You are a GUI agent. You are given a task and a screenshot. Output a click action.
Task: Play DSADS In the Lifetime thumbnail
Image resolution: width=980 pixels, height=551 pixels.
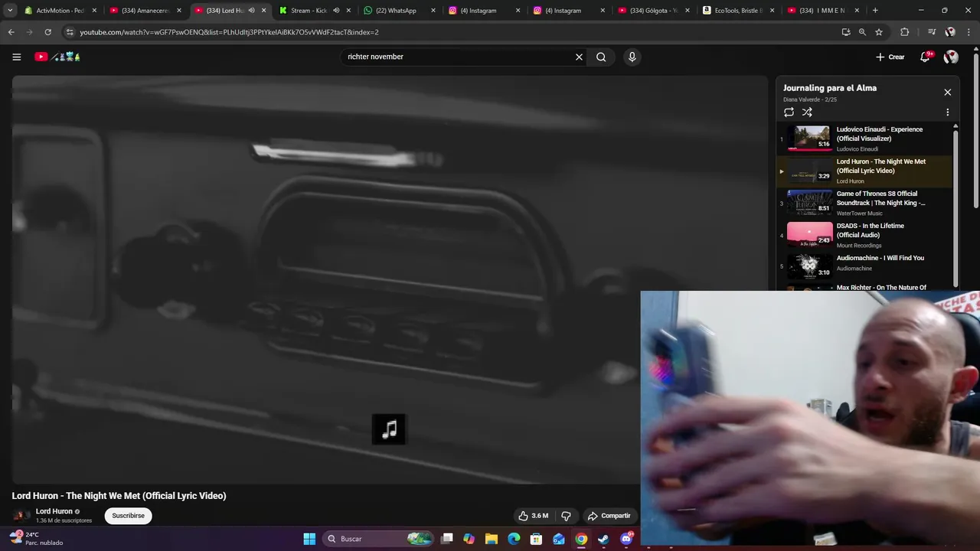[x=809, y=235]
